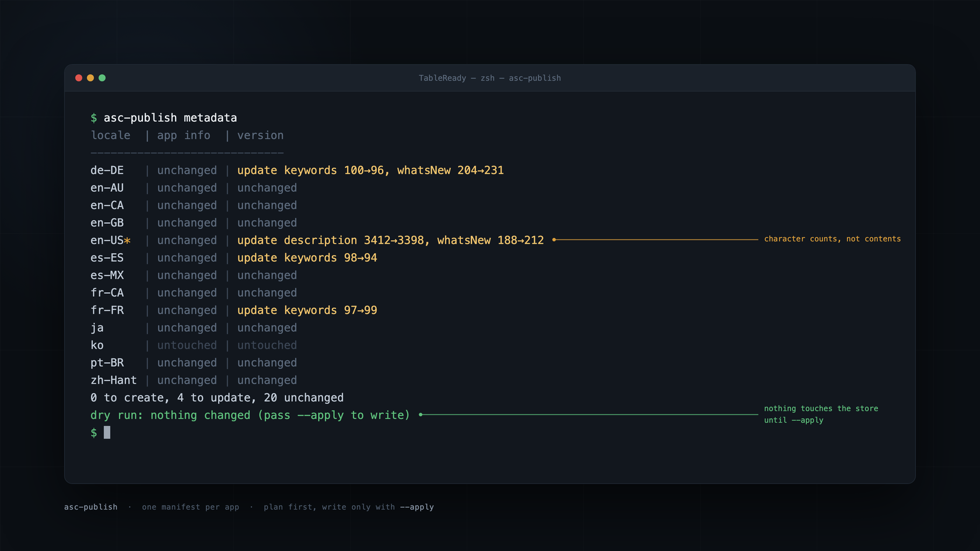The height and width of the screenshot is (551, 980).
Task: Click the yellow minimize window button
Action: tap(90, 78)
